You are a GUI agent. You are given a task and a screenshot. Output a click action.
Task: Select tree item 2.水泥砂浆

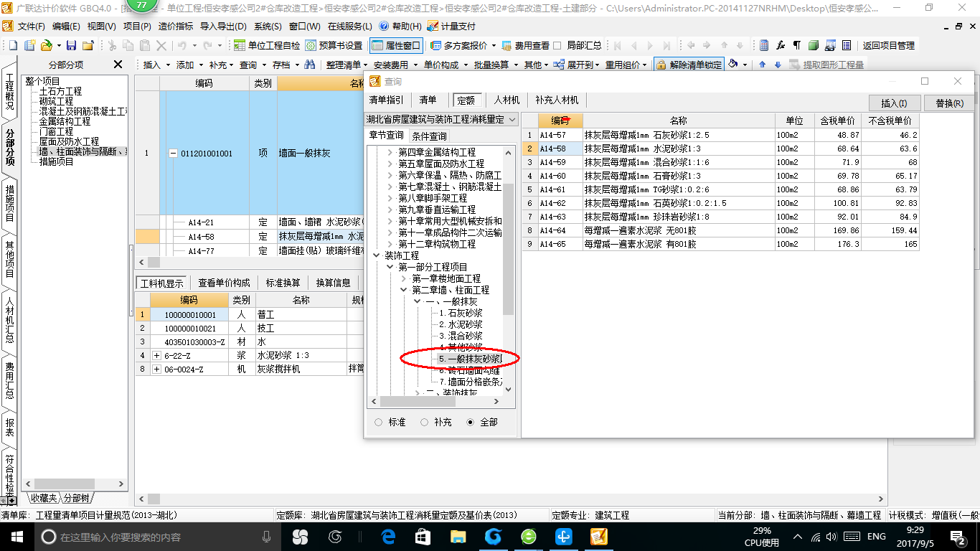pyautogui.click(x=461, y=324)
